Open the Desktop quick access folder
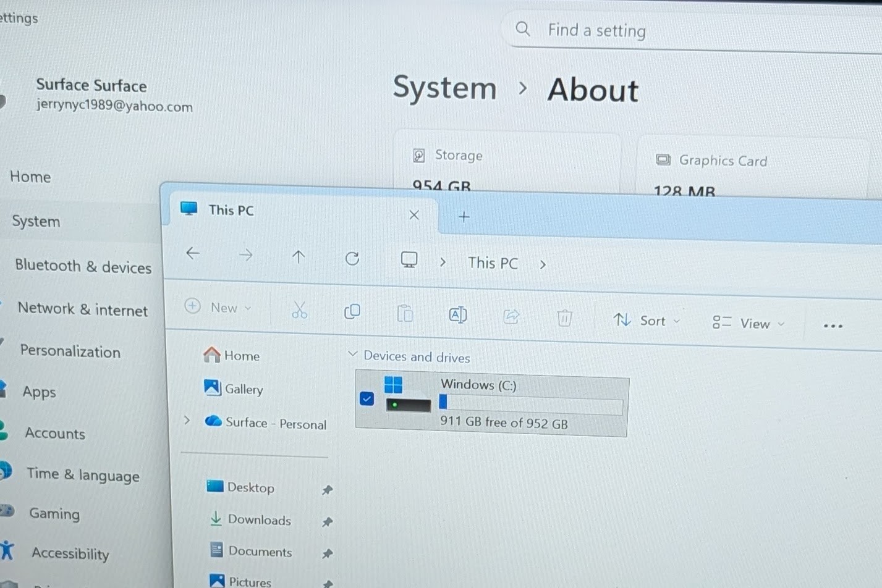 click(x=240, y=487)
